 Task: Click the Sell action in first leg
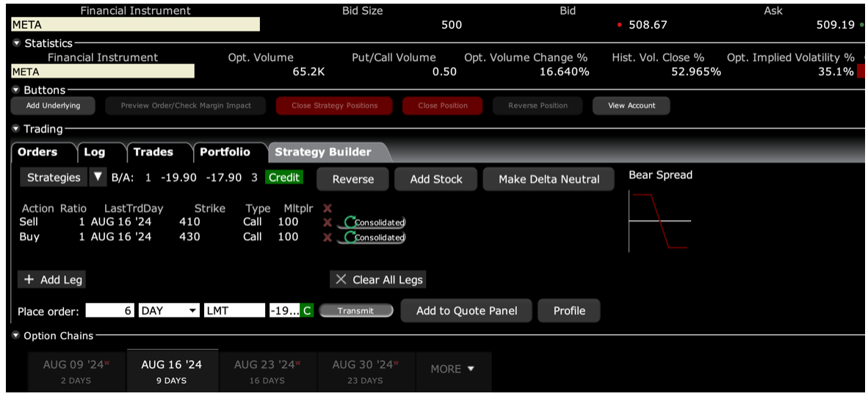coord(29,222)
